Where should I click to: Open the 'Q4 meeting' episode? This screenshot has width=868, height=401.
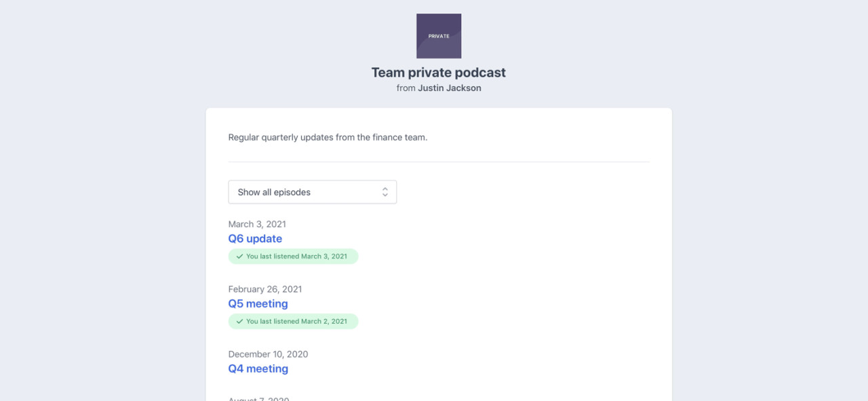(258, 368)
